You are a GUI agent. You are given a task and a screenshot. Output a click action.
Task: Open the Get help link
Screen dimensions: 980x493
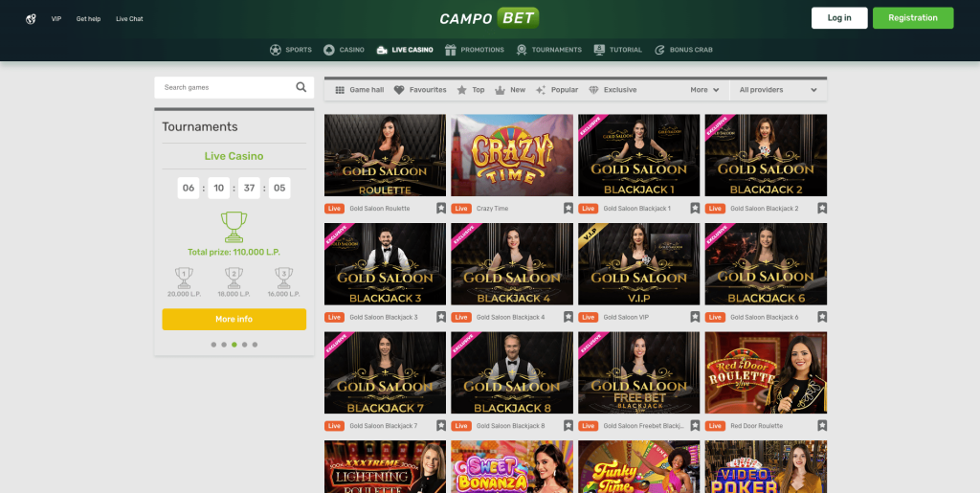88,19
